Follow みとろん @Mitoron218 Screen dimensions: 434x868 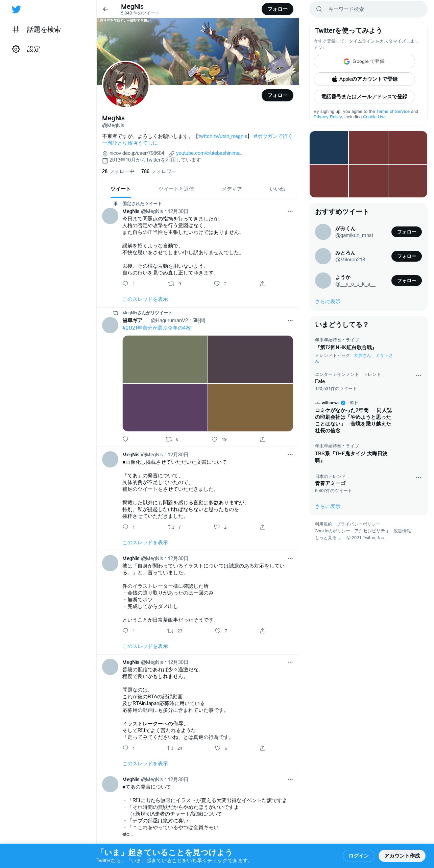click(x=407, y=256)
